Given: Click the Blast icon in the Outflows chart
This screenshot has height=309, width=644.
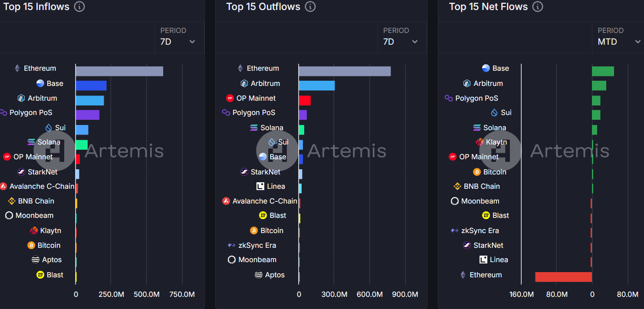Looking at the screenshot, I should pyautogui.click(x=263, y=215).
